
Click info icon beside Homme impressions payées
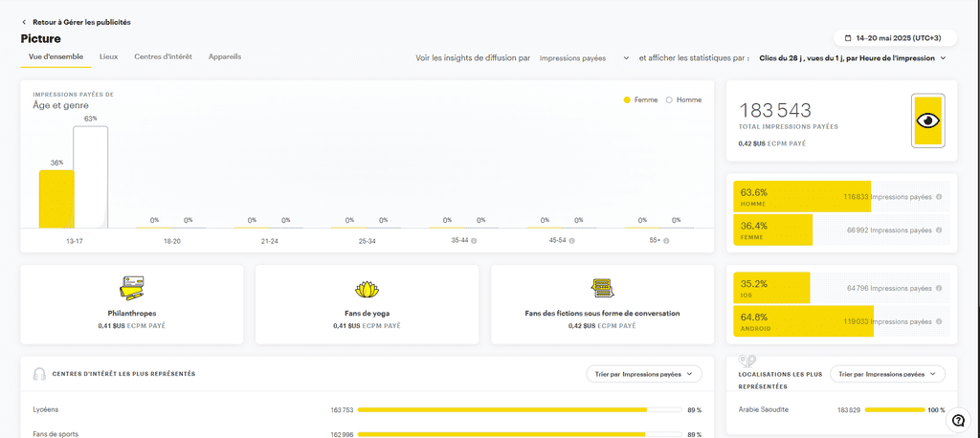[x=939, y=197]
